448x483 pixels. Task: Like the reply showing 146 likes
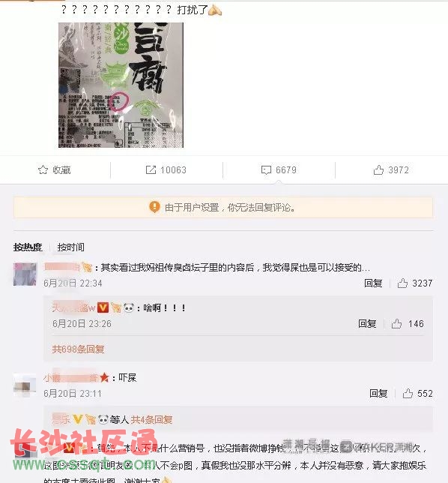coord(396,324)
